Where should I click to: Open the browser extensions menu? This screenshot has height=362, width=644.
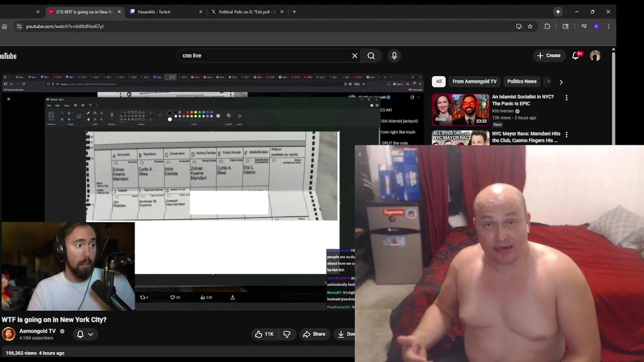point(547,26)
